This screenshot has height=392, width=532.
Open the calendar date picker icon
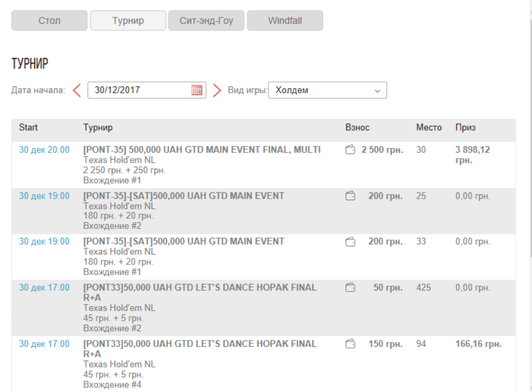(197, 90)
